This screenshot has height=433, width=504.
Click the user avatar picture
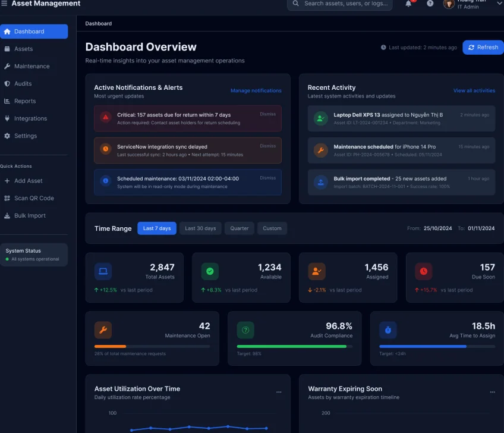click(449, 4)
